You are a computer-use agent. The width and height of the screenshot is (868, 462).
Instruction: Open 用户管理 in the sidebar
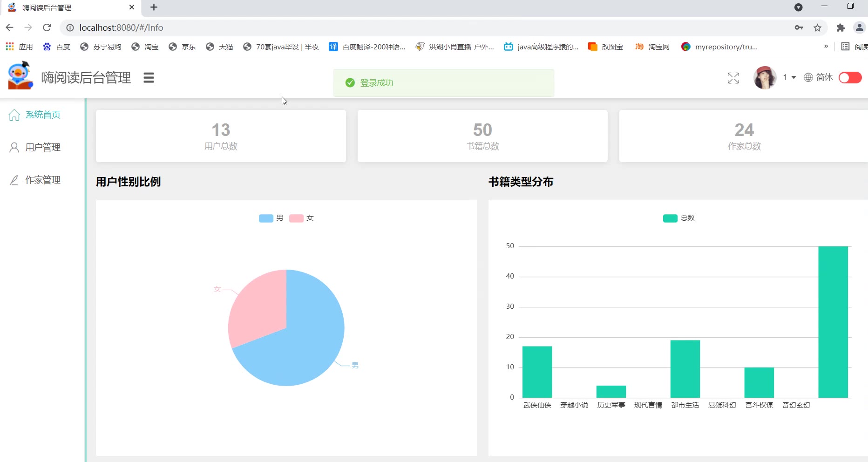click(42, 147)
